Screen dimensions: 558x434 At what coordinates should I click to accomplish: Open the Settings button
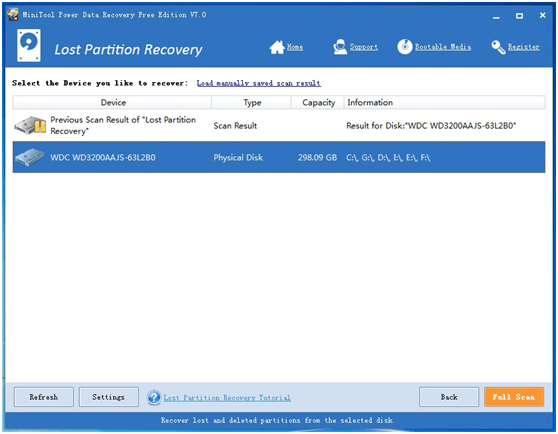pyautogui.click(x=109, y=397)
